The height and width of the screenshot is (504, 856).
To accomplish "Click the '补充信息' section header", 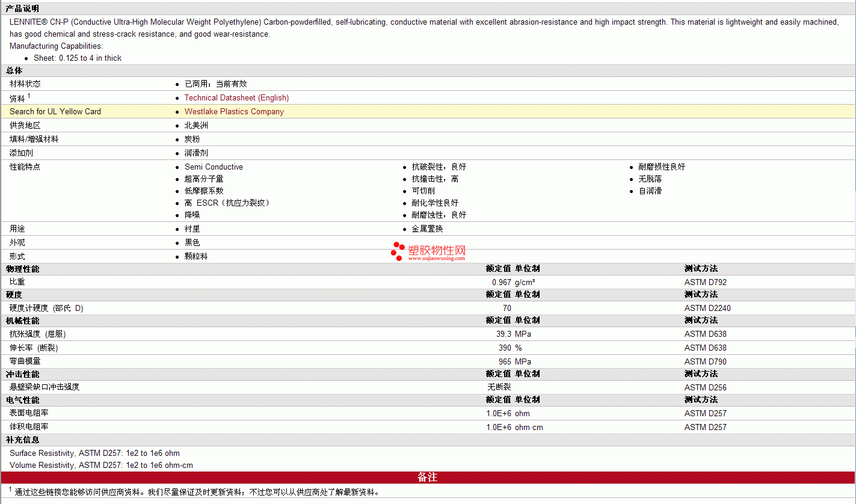I will click(x=22, y=440).
